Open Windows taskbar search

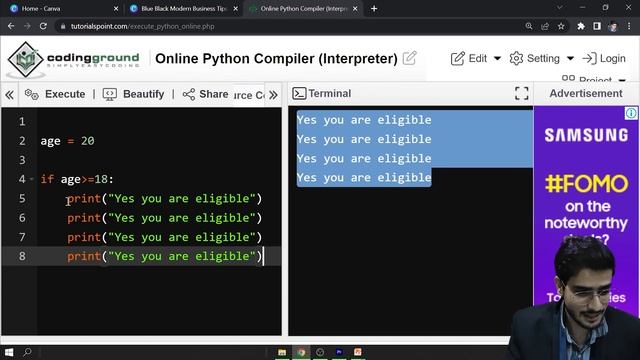pos(27,352)
